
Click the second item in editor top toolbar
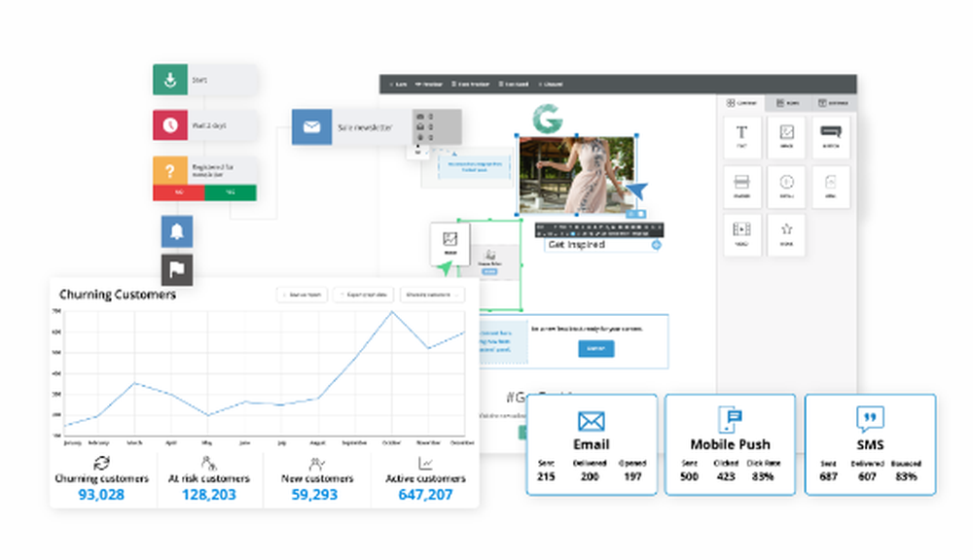(429, 85)
